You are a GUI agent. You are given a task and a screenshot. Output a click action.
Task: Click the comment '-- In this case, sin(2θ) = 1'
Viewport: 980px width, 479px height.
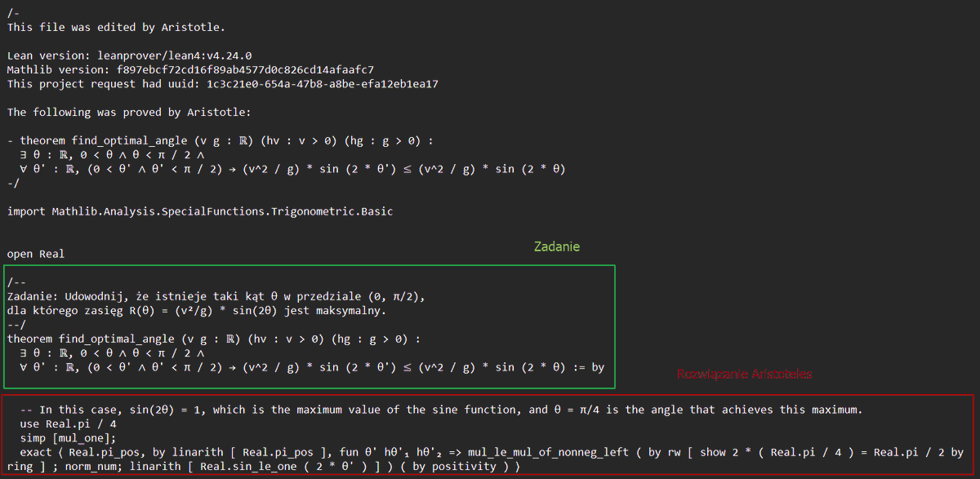click(x=441, y=410)
